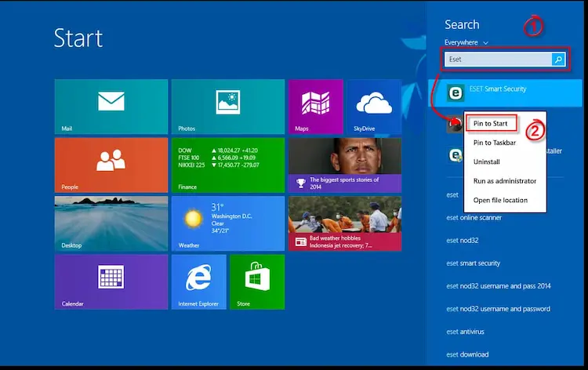Choose Pin to Start in context menu
The width and height of the screenshot is (588, 370).
click(x=491, y=123)
